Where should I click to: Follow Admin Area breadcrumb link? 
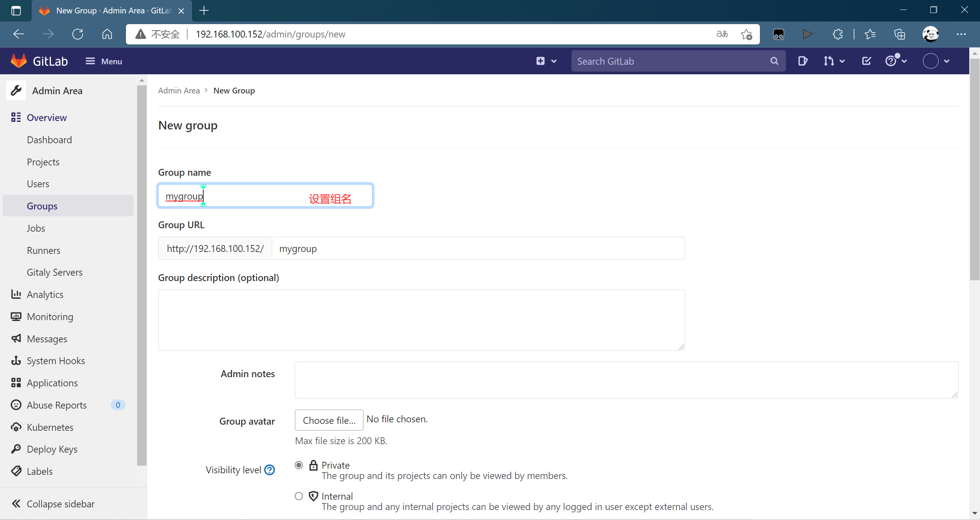179,91
